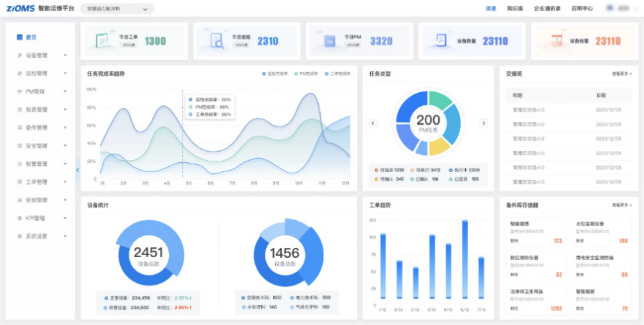Image resolution: width=644 pixels, height=325 pixels.
Task: Click the ZiOMS logo
Action: point(21,9)
